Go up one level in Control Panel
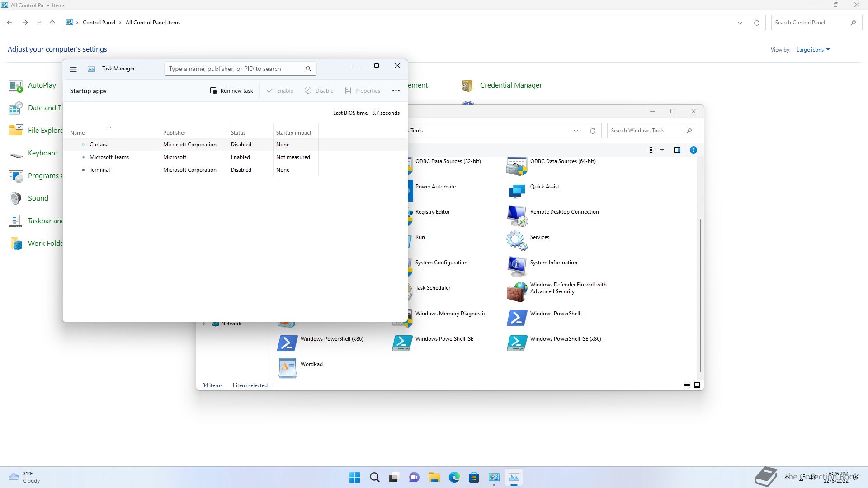Screen dimensions: 868x488 click(52, 23)
